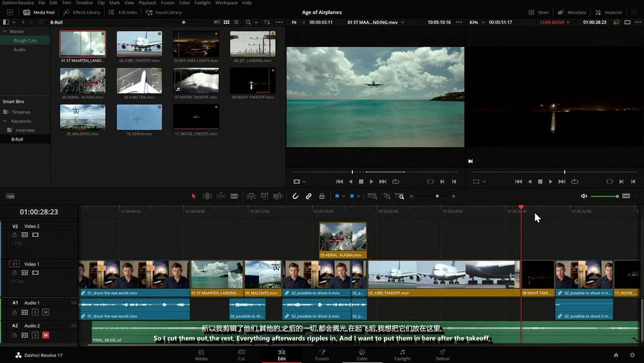The height and width of the screenshot is (363, 644).
Task: Open the CH05 MOVE timeline dropdown
Action: click(x=555, y=22)
